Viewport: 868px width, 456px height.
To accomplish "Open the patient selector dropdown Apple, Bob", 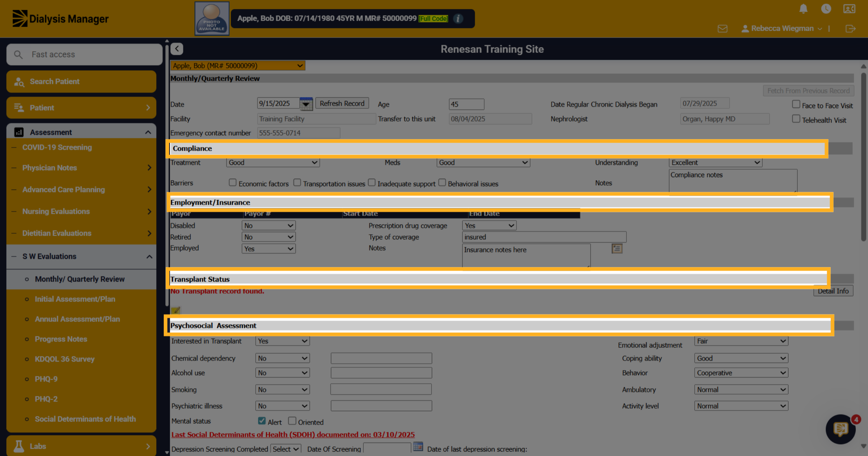I will 238,66.
